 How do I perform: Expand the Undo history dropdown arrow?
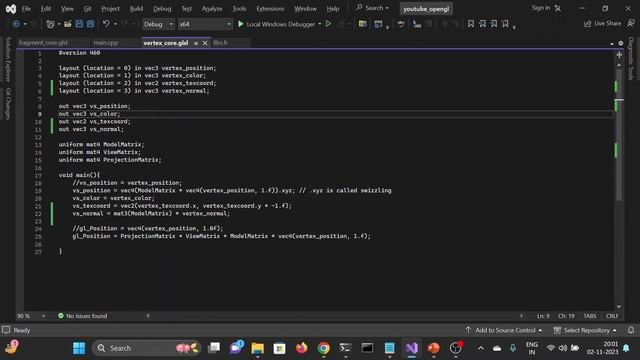pyautogui.click(x=116, y=24)
